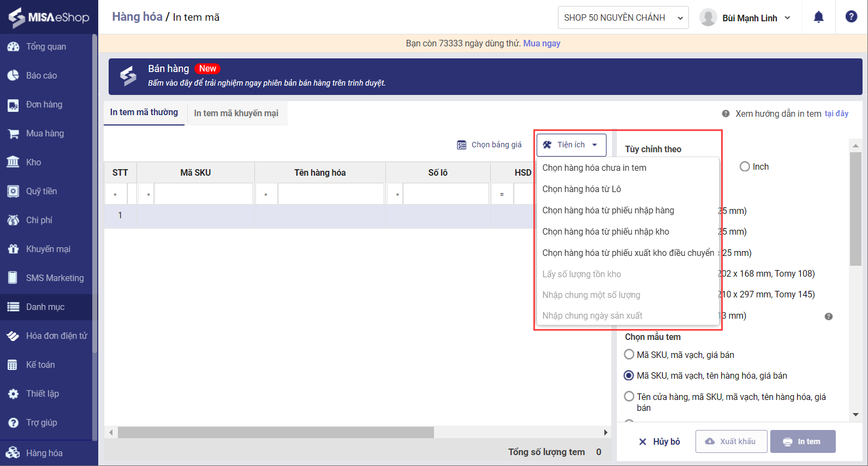Click the Kế toán calculator icon
The height and width of the screenshot is (466, 868).
pos(13,365)
